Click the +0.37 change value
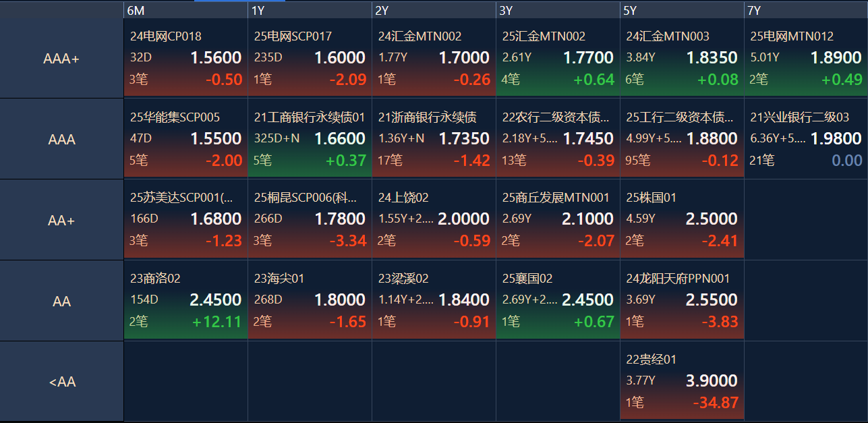Image resolution: width=868 pixels, height=423 pixels. [x=345, y=161]
